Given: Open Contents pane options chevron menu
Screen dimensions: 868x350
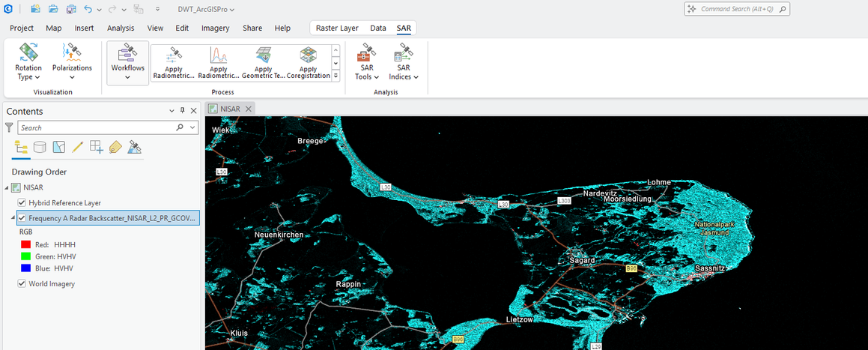Looking at the screenshot, I should (x=172, y=112).
